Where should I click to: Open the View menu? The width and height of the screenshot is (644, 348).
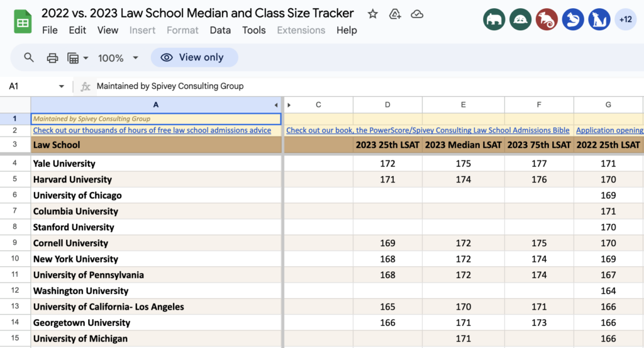[x=108, y=30]
